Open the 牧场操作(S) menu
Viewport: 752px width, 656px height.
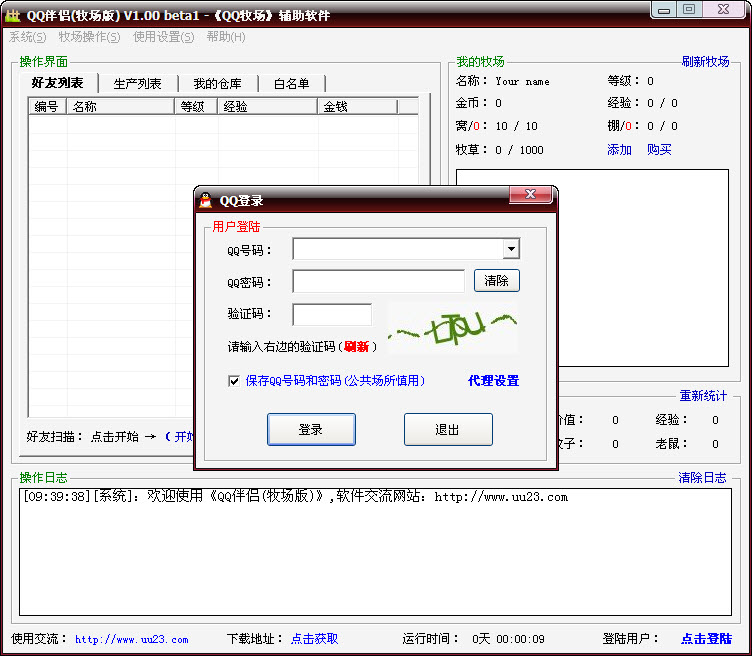click(x=89, y=37)
